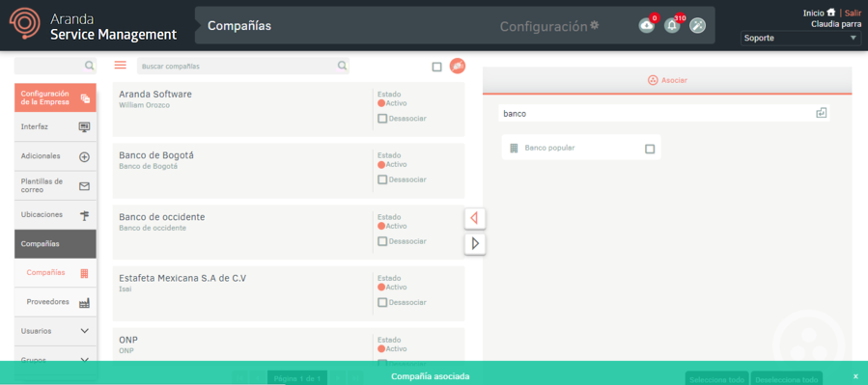The image size is (868, 385).
Task: Check Desasociar for Aranda Software
Action: coord(382,119)
